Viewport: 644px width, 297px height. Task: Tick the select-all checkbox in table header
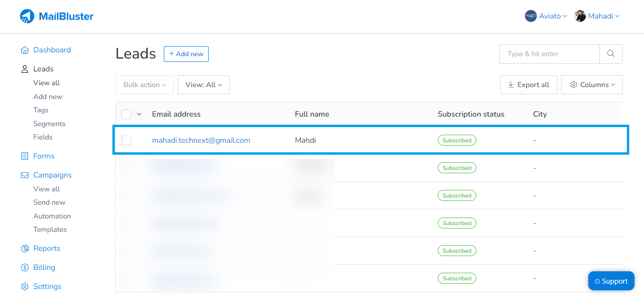(x=126, y=114)
